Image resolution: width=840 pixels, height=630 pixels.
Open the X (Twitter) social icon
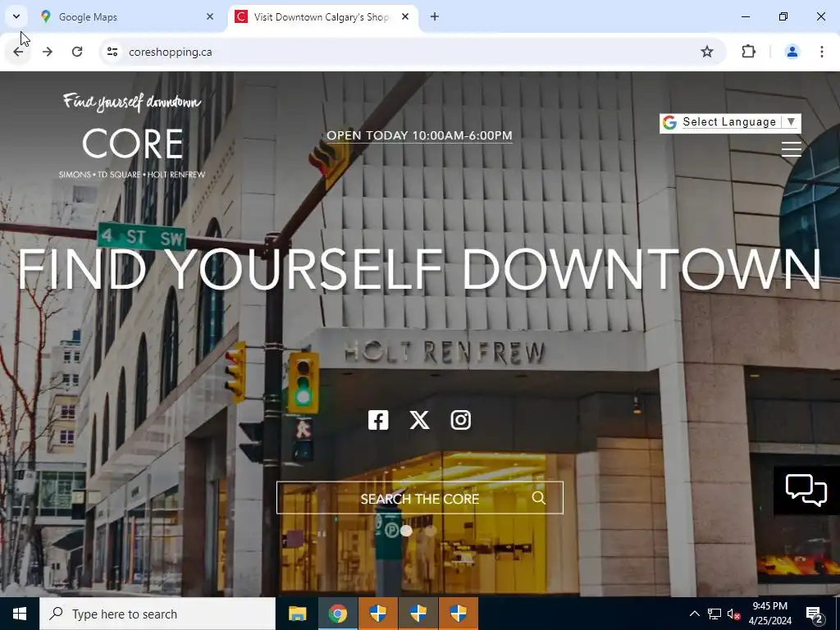tap(419, 420)
